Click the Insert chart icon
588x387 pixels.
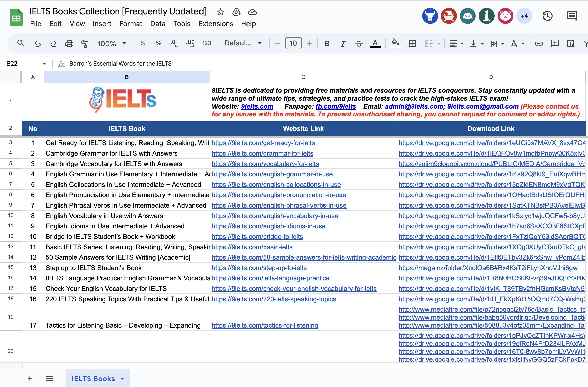click(570, 44)
